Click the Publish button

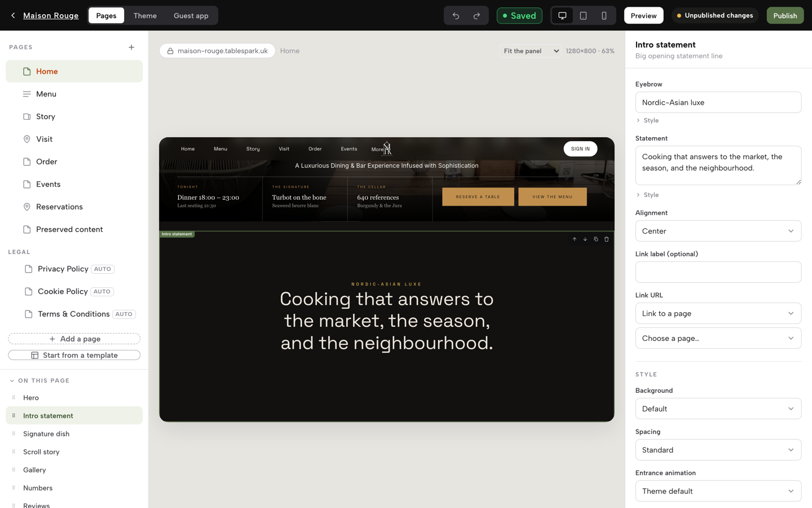[x=785, y=16]
